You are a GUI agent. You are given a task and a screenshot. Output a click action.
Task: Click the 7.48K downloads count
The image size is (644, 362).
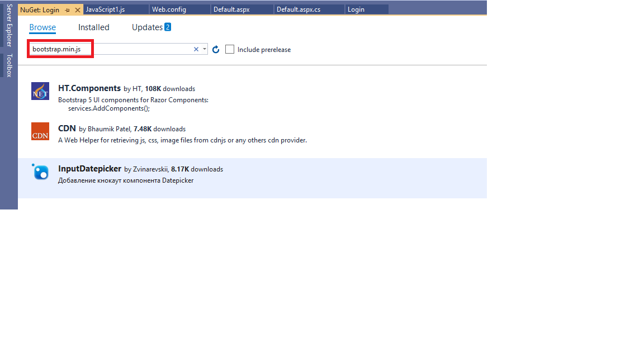(159, 129)
